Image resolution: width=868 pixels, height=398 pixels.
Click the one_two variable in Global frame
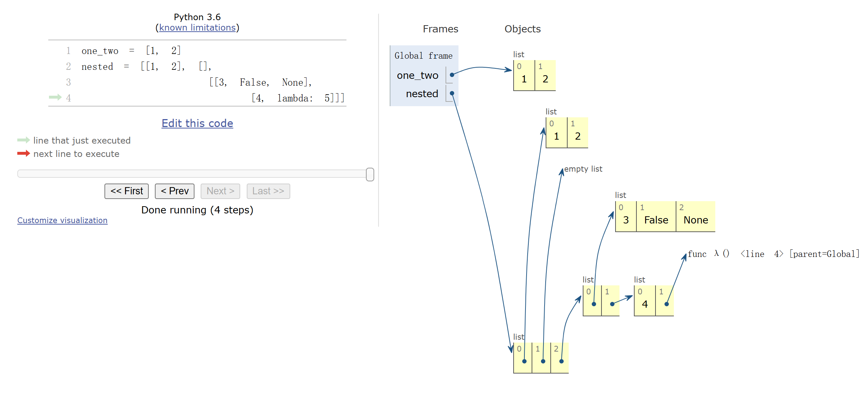tap(417, 75)
